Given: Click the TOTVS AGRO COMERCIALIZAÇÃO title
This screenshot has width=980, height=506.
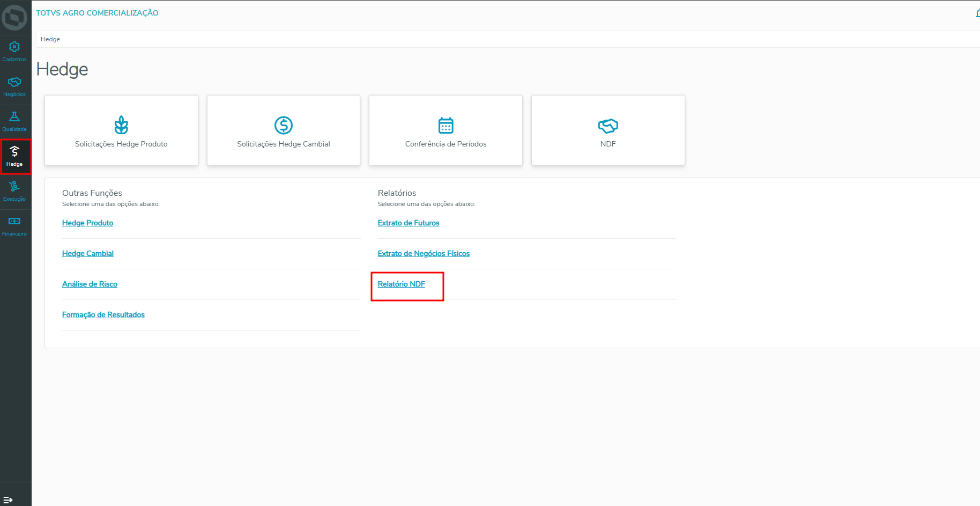Looking at the screenshot, I should (97, 13).
